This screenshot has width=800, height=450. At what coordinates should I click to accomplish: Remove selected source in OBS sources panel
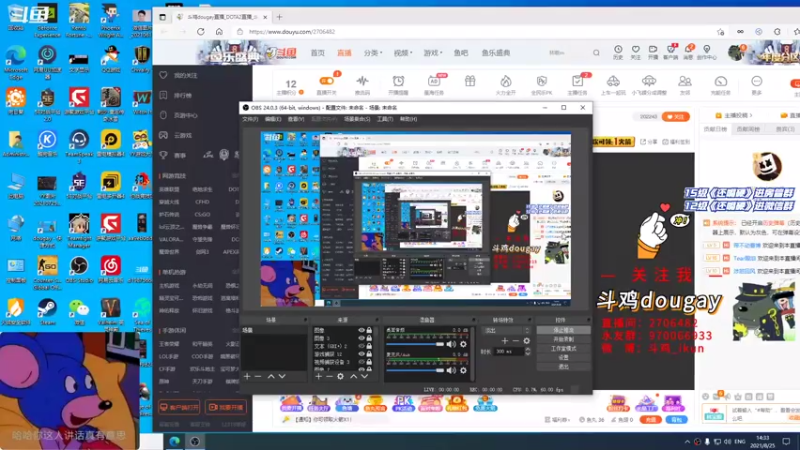[329, 377]
